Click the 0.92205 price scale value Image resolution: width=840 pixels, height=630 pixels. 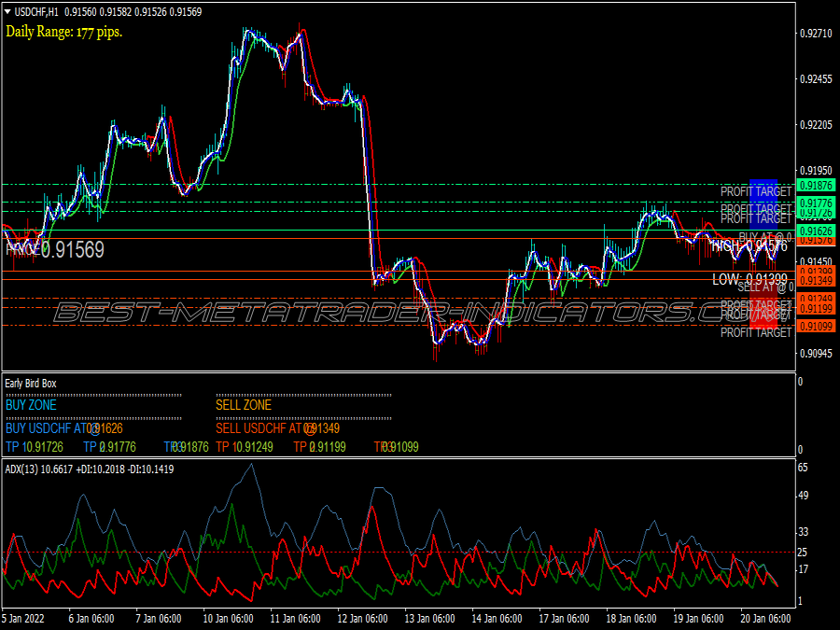(817, 125)
